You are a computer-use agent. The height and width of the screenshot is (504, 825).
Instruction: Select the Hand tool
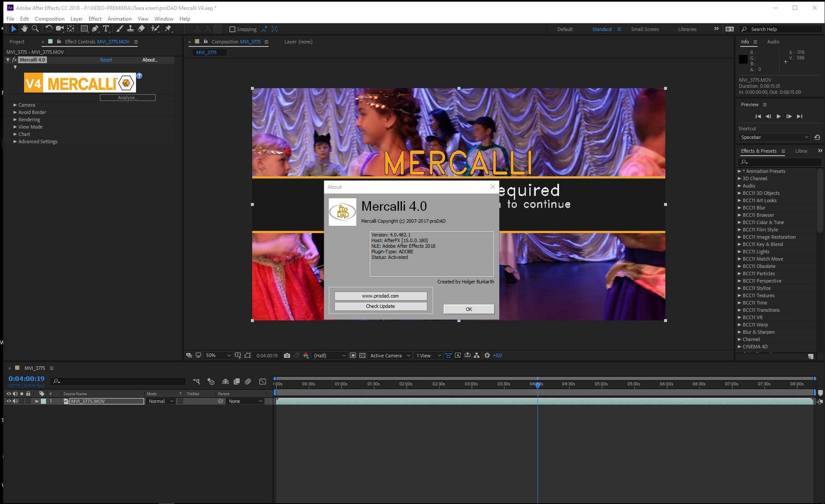(25, 29)
